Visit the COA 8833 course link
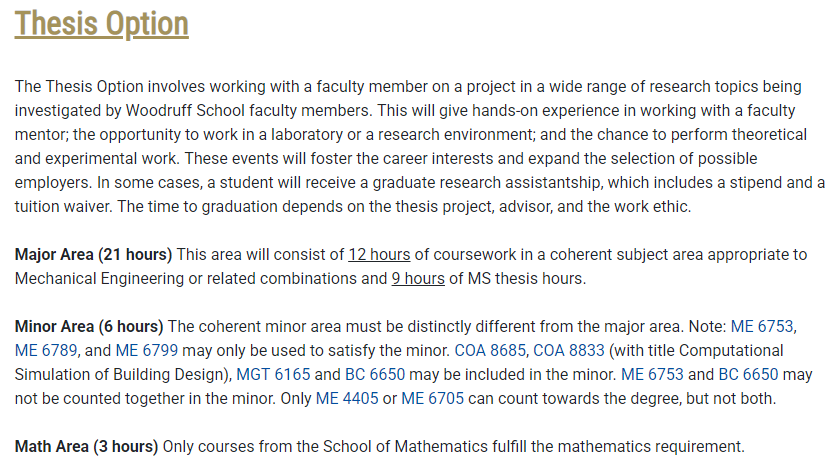 [x=567, y=351]
